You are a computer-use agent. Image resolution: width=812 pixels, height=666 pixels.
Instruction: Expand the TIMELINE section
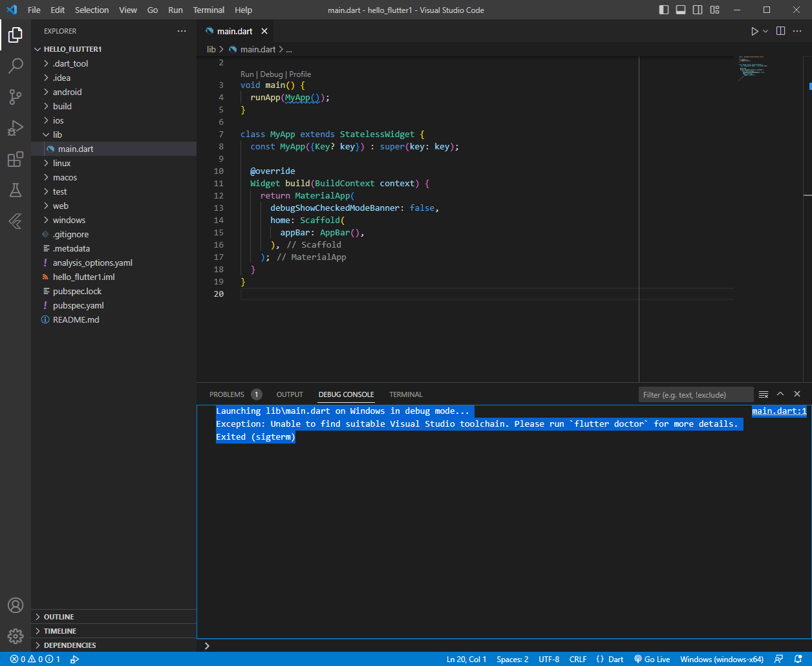pos(114,631)
